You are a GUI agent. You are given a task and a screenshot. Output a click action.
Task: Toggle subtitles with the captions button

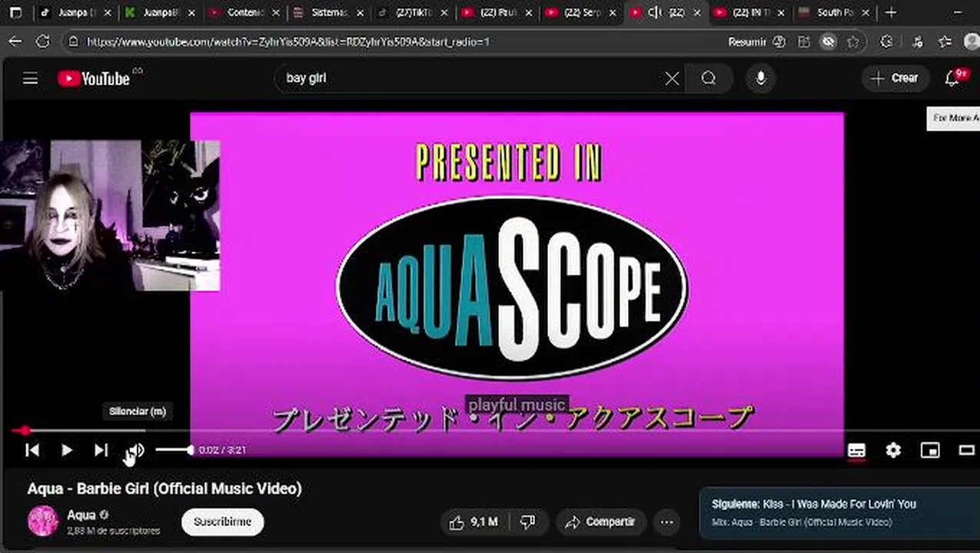(856, 450)
